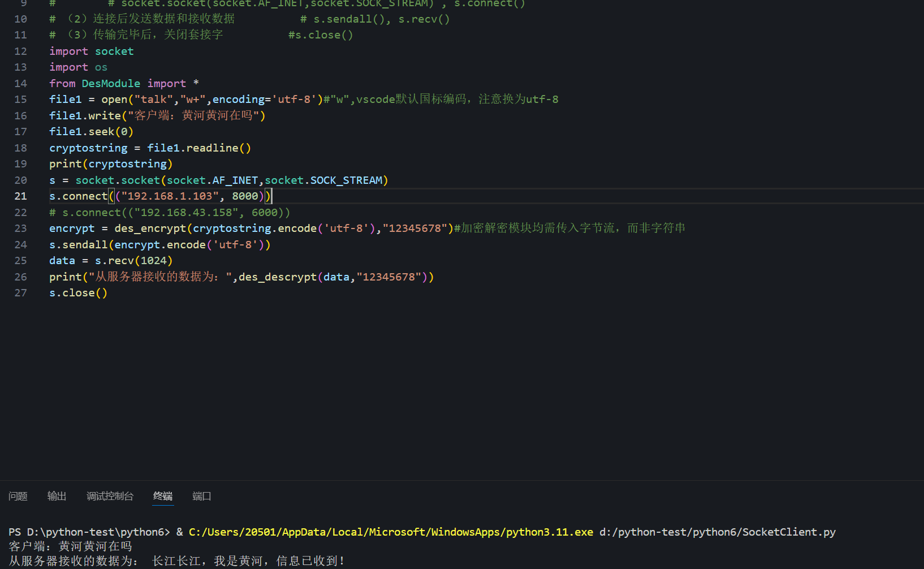Click the "PS D:\python-test\python6>" terminal prompt
This screenshot has height=569, width=924.
coord(89,532)
